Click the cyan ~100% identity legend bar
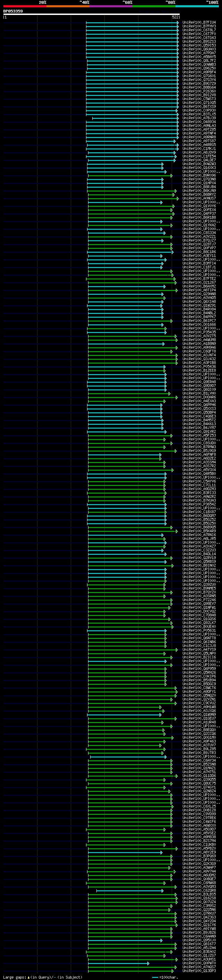The height and width of the screenshot is (980, 222). point(197,6)
